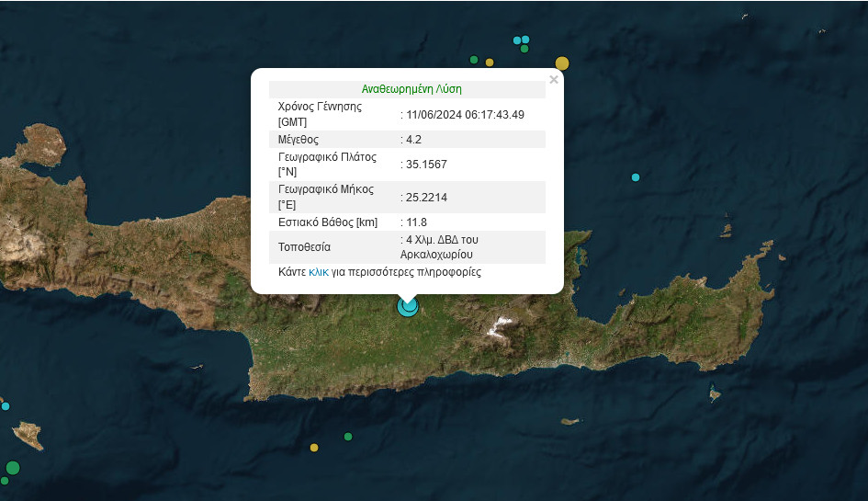
Task: Open the green marker south of Crete
Action: (x=348, y=437)
